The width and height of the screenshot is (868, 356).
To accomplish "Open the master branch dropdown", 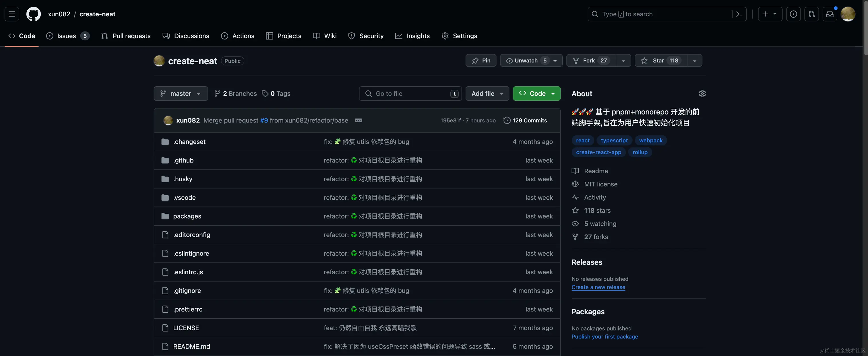I will pyautogui.click(x=181, y=94).
